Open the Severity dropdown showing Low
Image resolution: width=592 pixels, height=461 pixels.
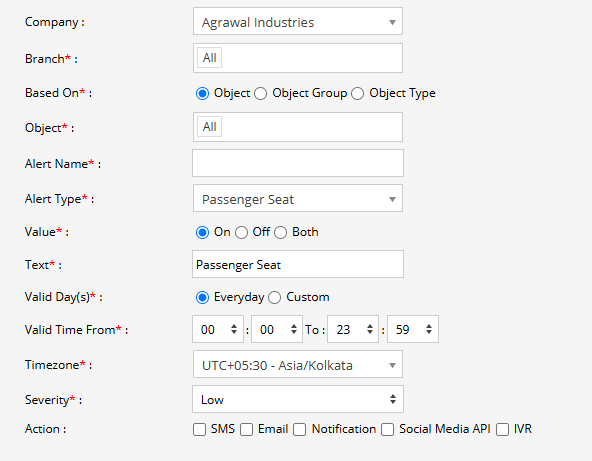(298, 399)
